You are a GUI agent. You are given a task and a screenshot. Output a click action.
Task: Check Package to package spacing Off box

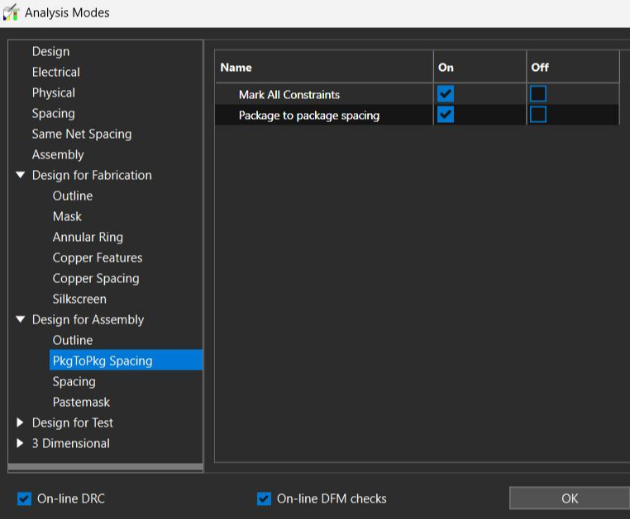538,115
